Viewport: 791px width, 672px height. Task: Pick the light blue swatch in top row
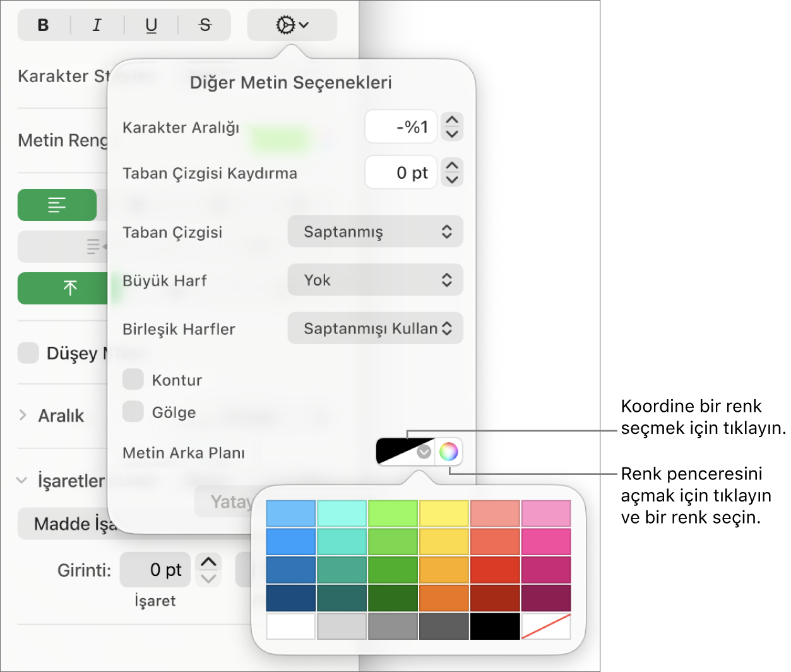pyautogui.click(x=291, y=513)
